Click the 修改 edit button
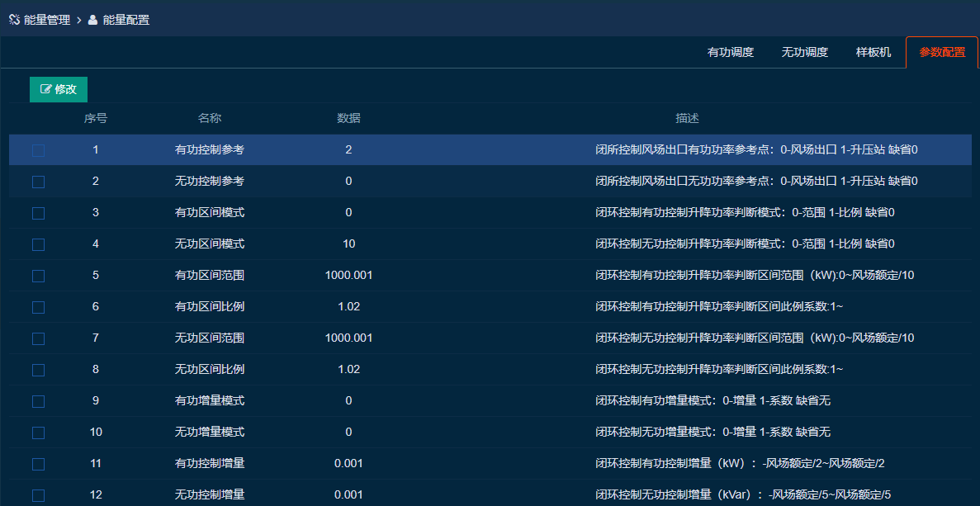 pyautogui.click(x=59, y=89)
